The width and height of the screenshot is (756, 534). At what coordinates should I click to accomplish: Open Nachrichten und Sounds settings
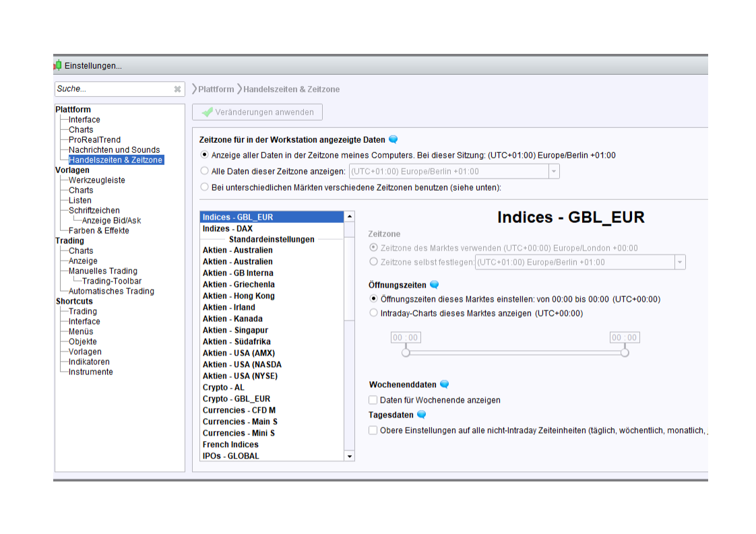[115, 150]
